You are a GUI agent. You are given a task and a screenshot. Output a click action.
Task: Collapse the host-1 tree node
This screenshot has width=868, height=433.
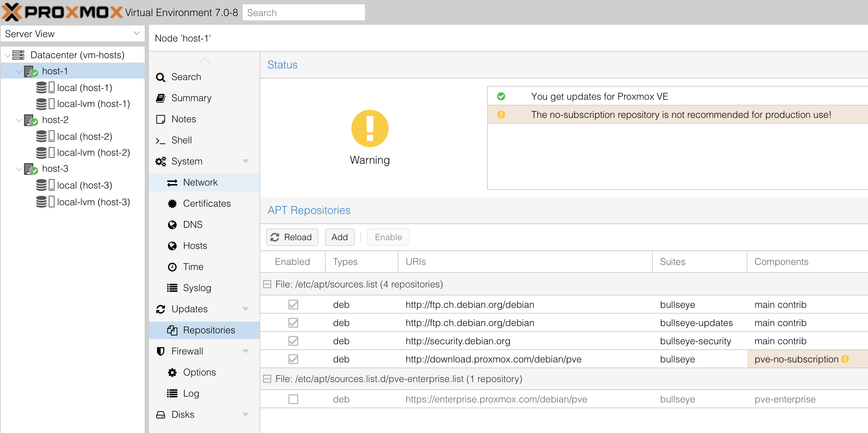coord(19,72)
